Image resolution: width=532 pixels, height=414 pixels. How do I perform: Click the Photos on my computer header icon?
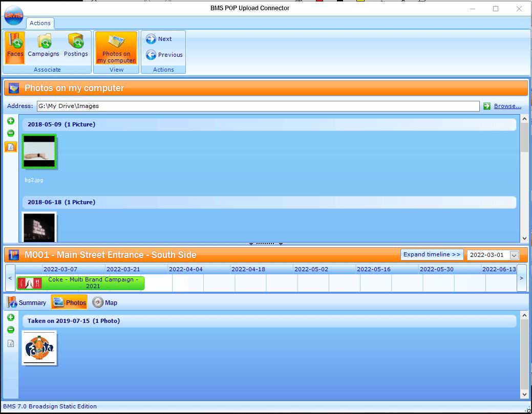[x=14, y=88]
